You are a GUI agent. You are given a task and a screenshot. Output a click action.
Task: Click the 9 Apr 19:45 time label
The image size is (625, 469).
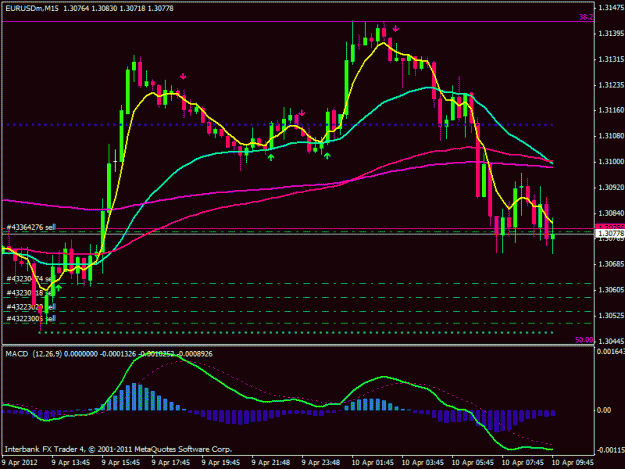tap(221, 463)
